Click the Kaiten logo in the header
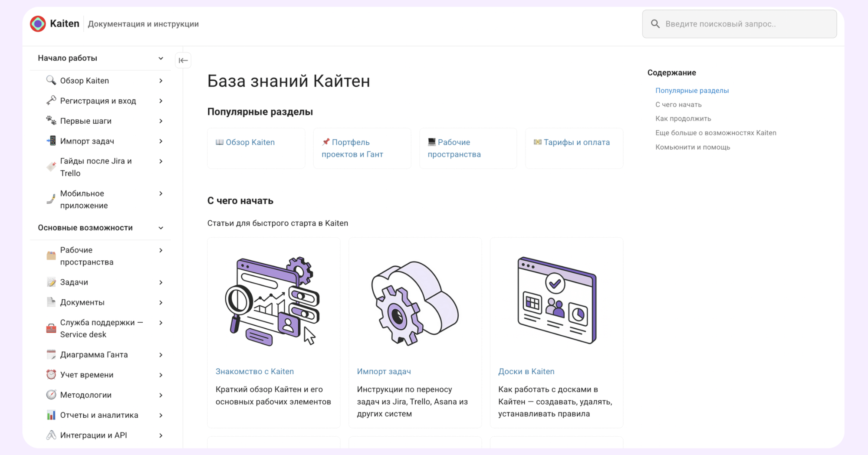Screen dimensions: 868x455 [x=38, y=23]
